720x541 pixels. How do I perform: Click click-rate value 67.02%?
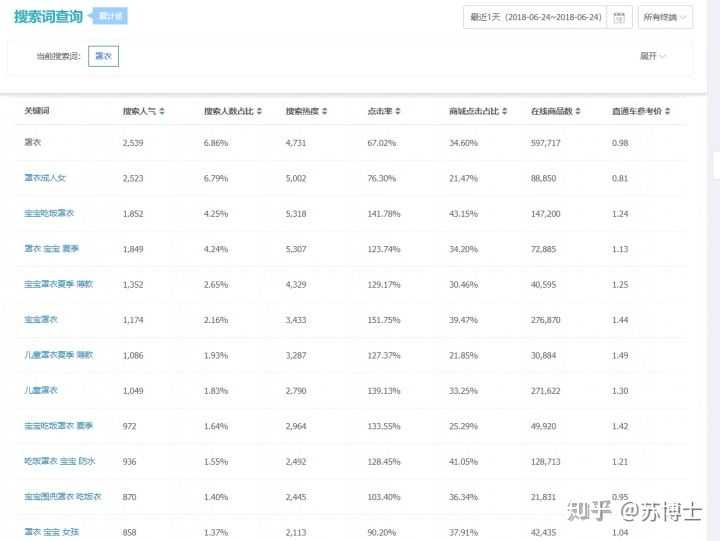coord(382,143)
